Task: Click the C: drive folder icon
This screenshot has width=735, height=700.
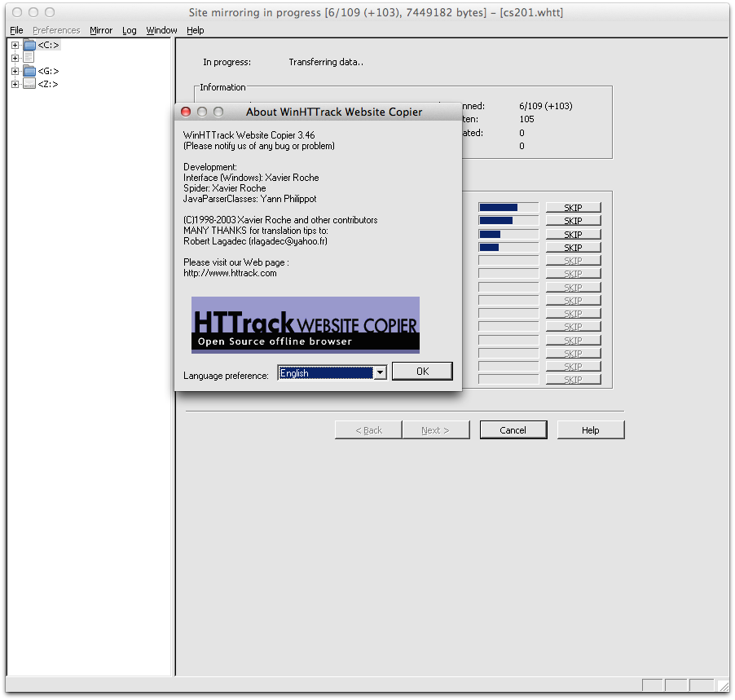Action: (29, 45)
